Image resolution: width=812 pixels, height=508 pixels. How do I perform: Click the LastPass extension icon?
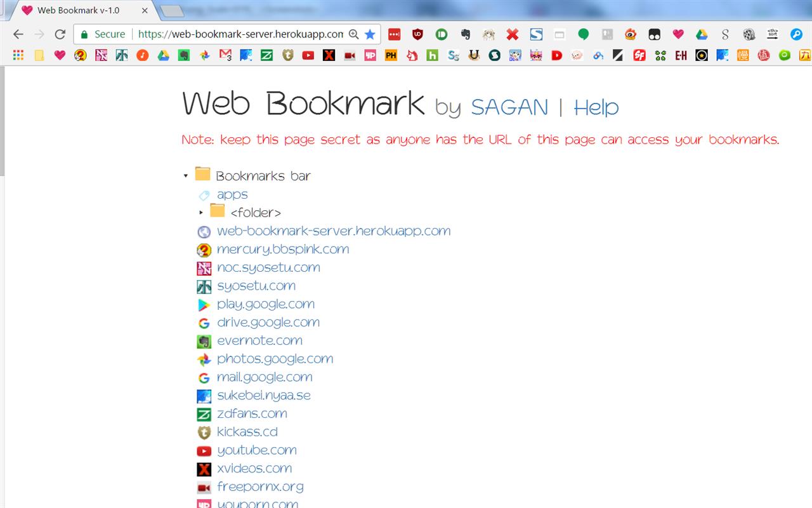[x=394, y=34]
